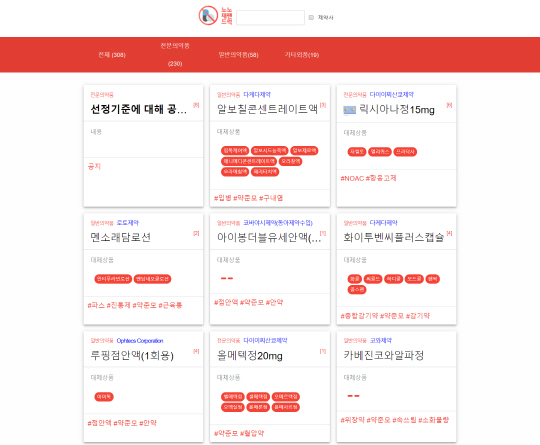Click the #NOAC hashtag
This screenshot has height=445, width=540.
point(352,178)
